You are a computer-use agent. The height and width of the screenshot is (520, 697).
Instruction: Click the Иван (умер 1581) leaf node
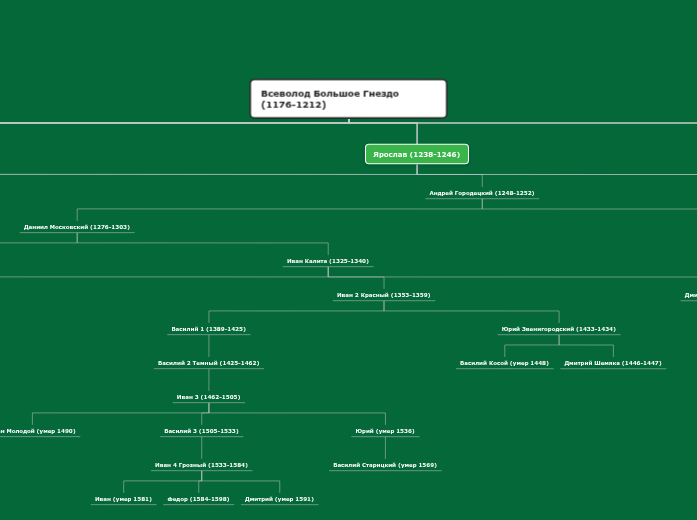(123, 499)
